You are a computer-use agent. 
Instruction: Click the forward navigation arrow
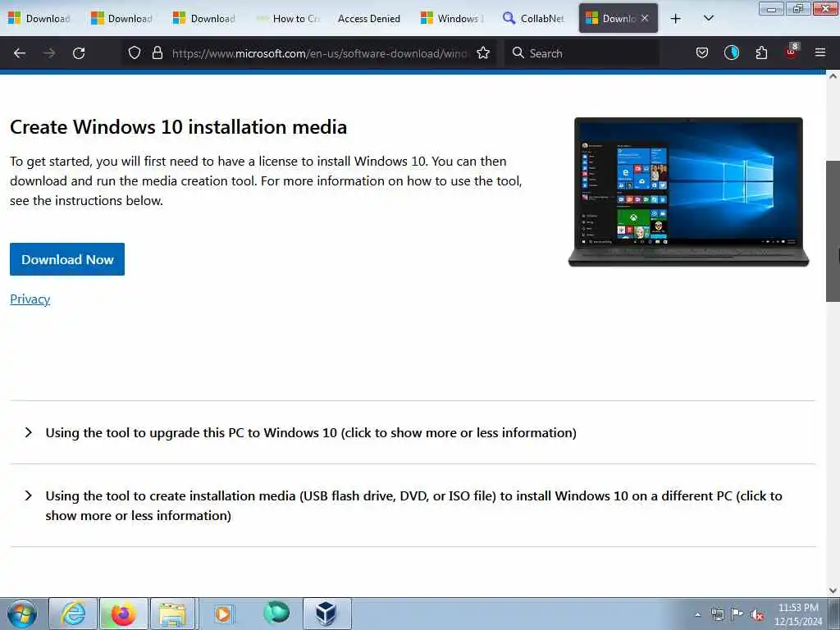pos(49,53)
